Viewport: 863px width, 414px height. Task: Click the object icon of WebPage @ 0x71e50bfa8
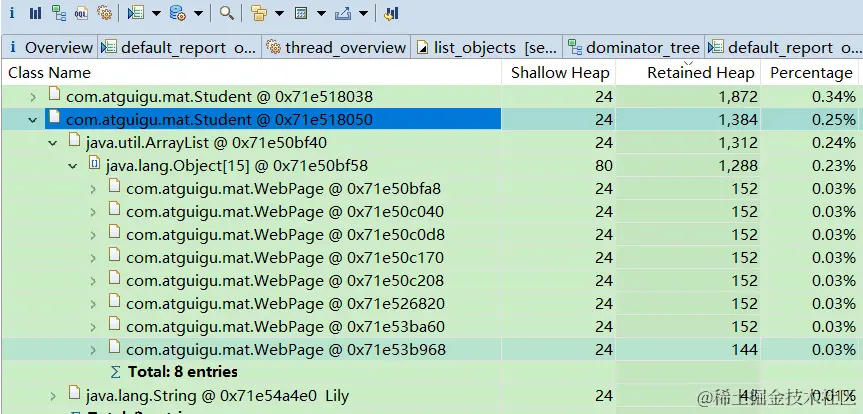[114, 187]
